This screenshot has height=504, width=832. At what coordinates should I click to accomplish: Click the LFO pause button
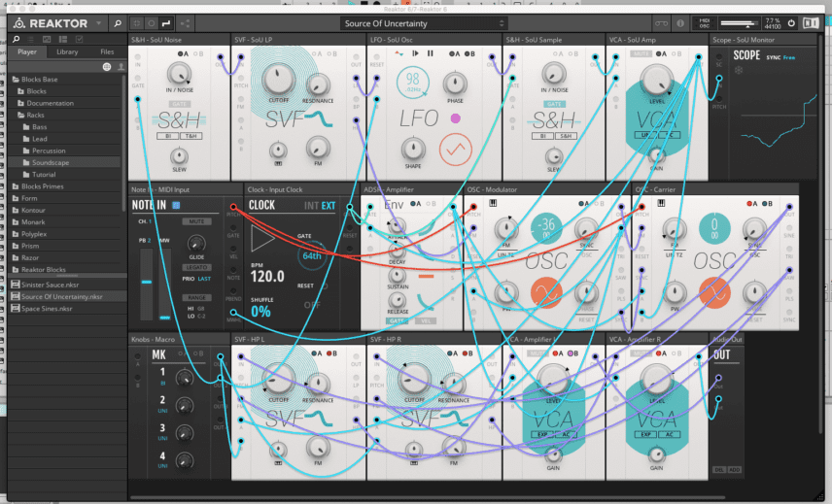[x=431, y=53]
